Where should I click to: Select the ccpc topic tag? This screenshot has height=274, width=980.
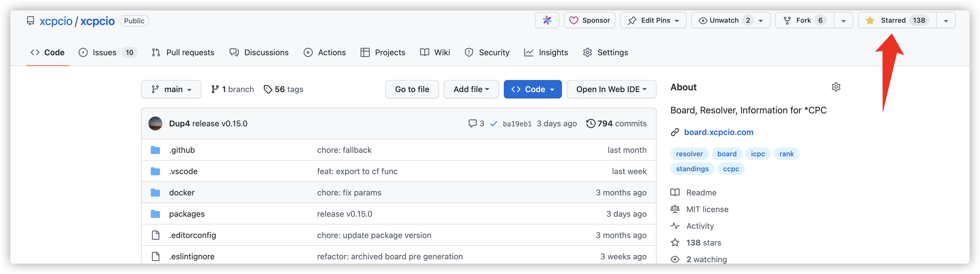(x=731, y=169)
